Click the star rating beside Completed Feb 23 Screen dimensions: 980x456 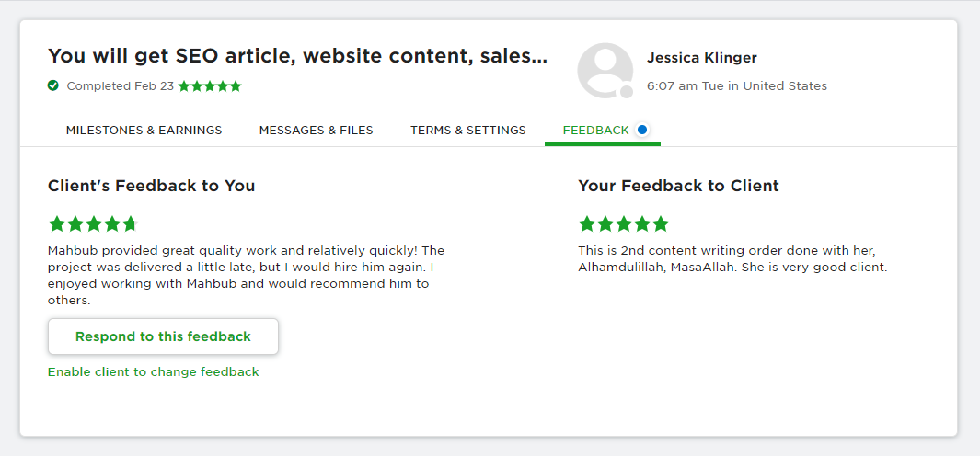(210, 86)
